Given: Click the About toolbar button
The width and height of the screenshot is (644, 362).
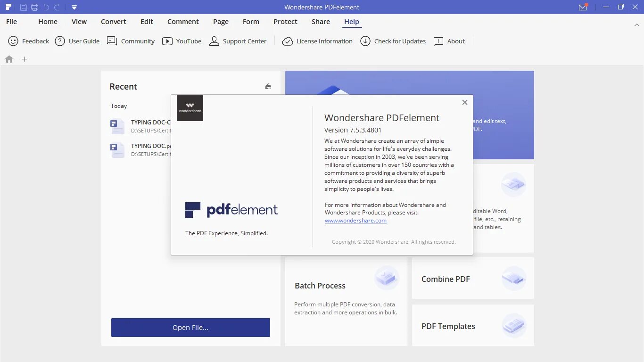Looking at the screenshot, I should (449, 41).
